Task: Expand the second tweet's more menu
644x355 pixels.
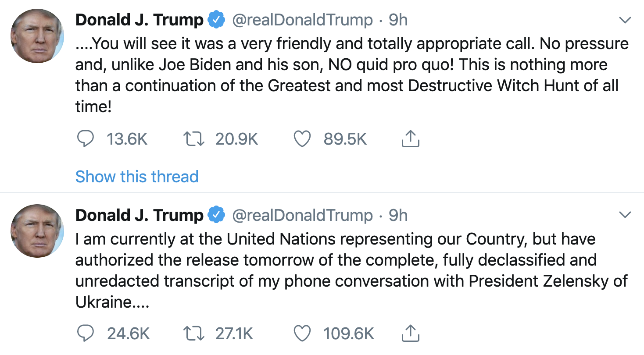Action: [x=624, y=215]
